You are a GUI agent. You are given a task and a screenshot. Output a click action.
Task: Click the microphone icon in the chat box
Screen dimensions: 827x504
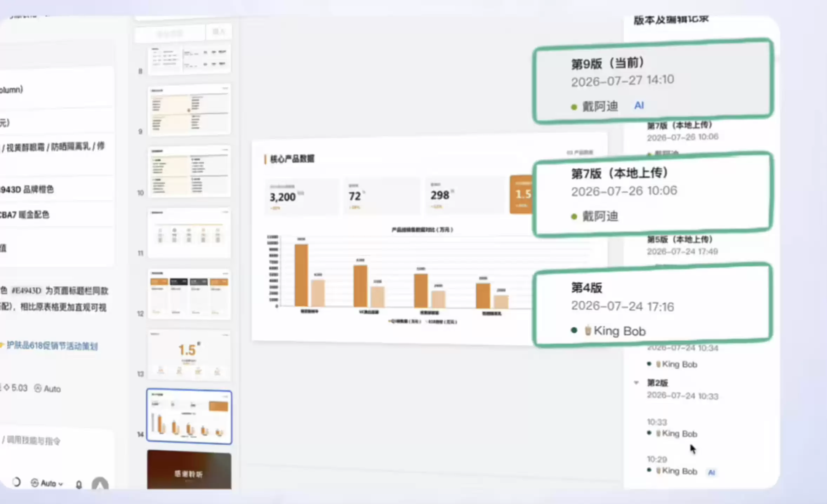[x=79, y=484]
